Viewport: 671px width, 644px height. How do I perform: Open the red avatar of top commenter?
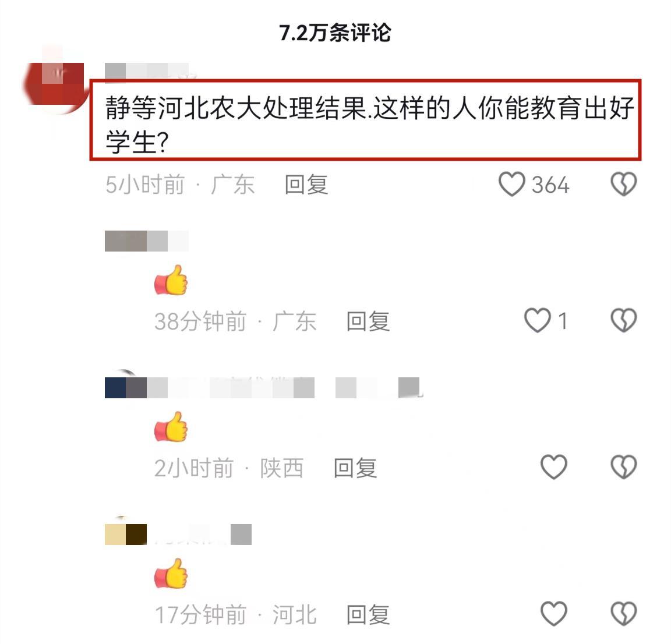pos(54,84)
